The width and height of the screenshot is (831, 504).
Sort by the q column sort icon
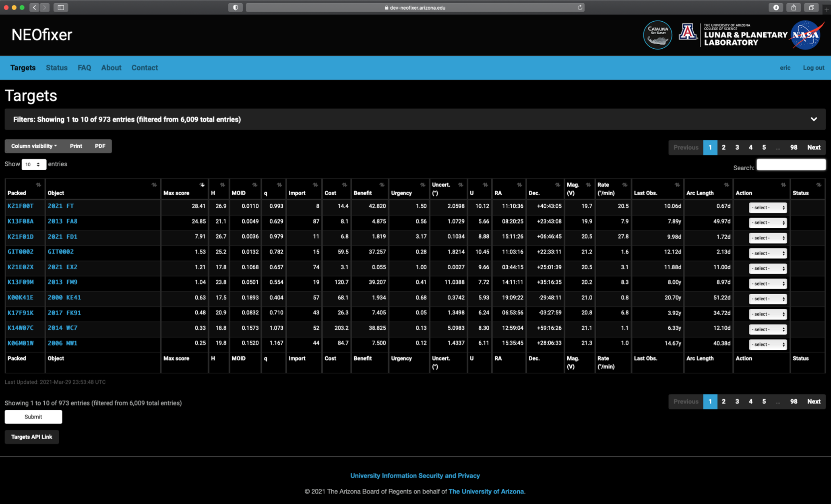coord(279,185)
